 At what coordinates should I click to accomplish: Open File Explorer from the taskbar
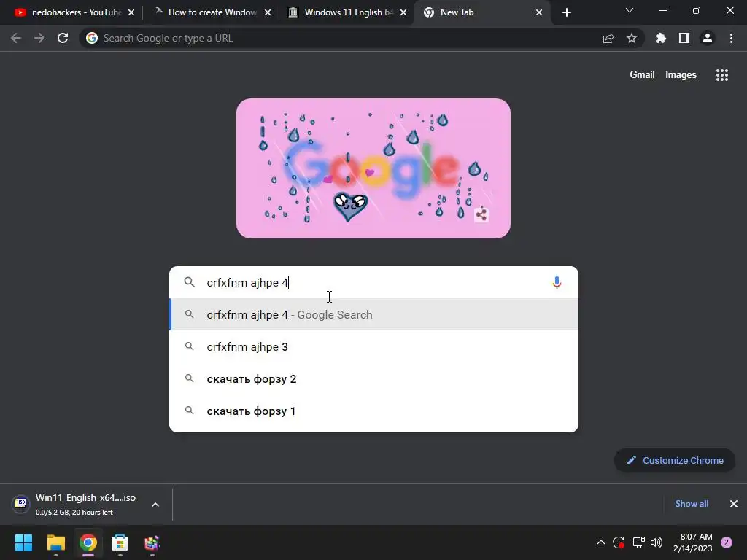point(55,542)
